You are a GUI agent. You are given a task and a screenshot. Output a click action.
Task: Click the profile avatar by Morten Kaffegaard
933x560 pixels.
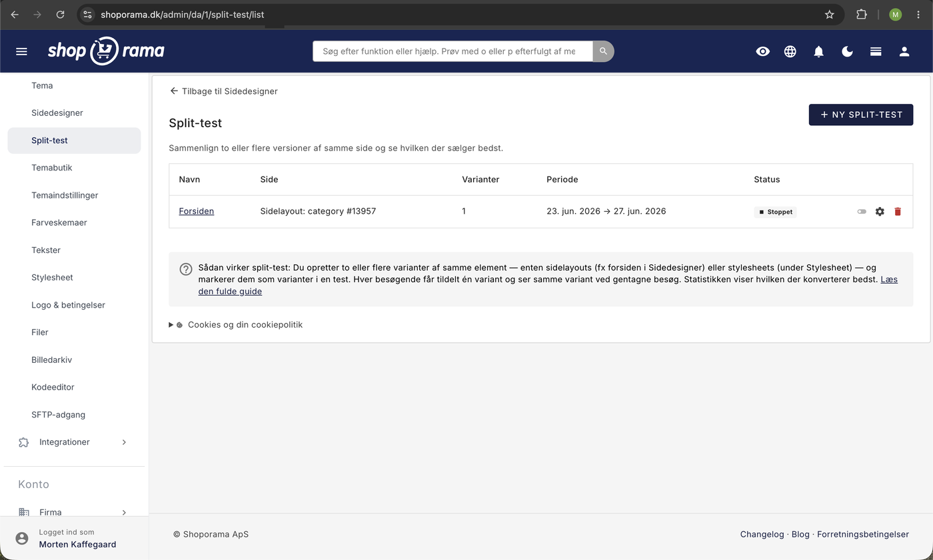point(22,538)
